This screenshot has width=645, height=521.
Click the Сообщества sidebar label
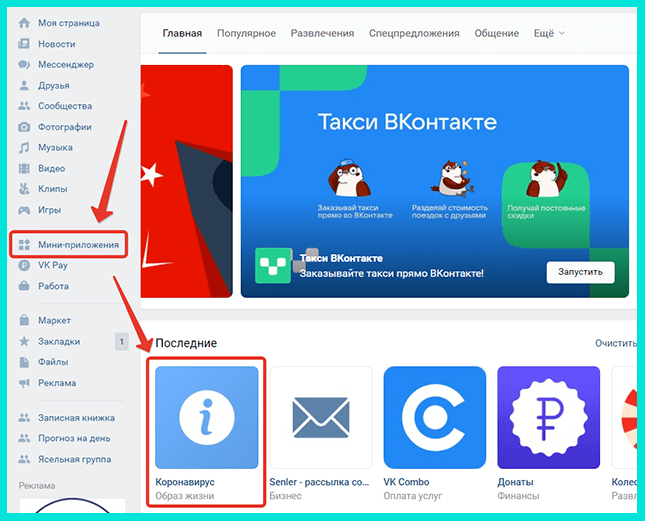[x=65, y=106]
